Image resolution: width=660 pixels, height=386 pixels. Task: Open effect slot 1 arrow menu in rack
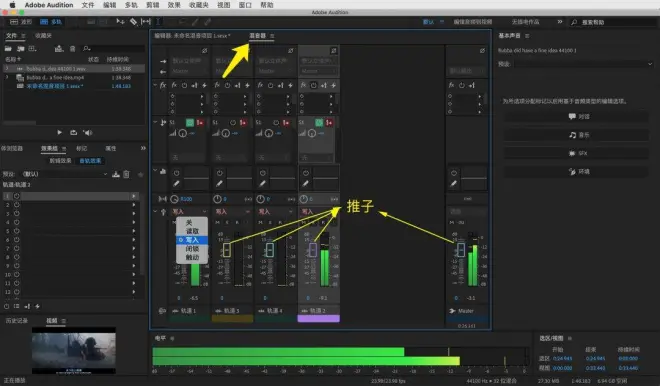click(134, 196)
